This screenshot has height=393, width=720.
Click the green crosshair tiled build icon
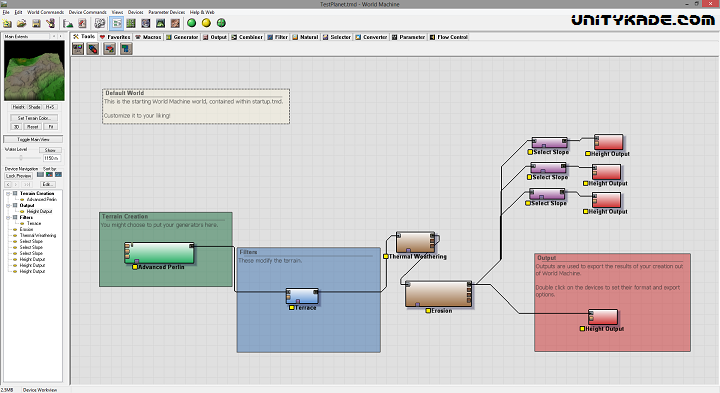tap(221, 23)
